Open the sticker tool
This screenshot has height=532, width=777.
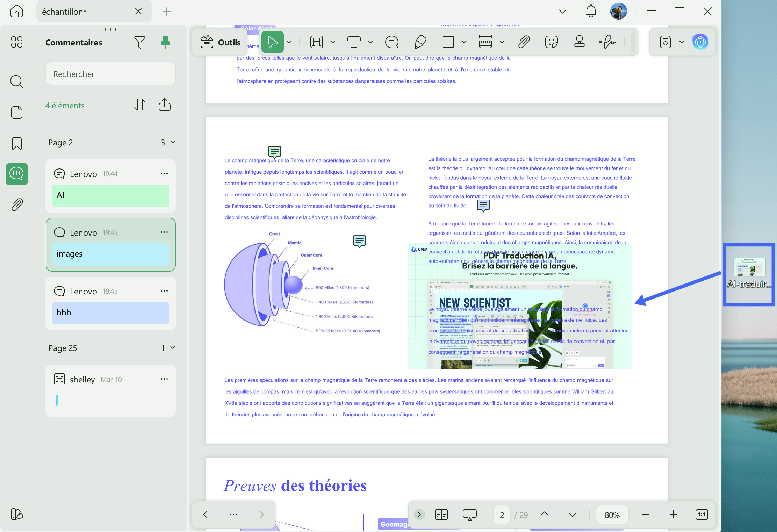point(551,42)
